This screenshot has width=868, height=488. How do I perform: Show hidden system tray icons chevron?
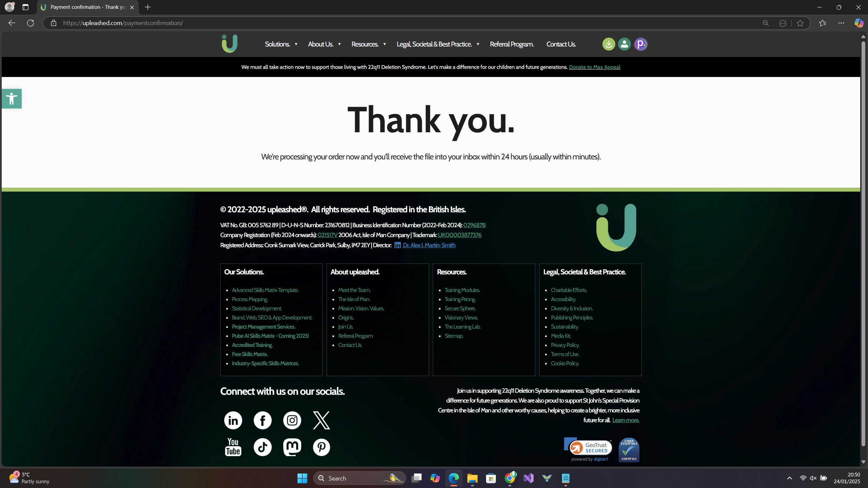pyautogui.click(x=790, y=478)
